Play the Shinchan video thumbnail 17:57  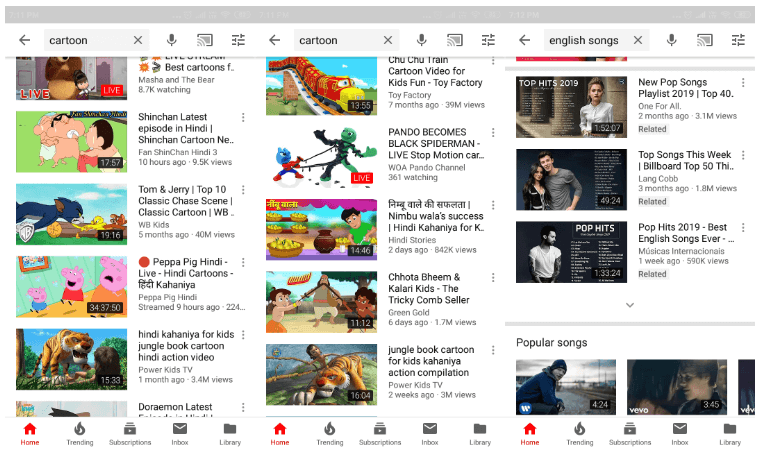tap(71, 142)
